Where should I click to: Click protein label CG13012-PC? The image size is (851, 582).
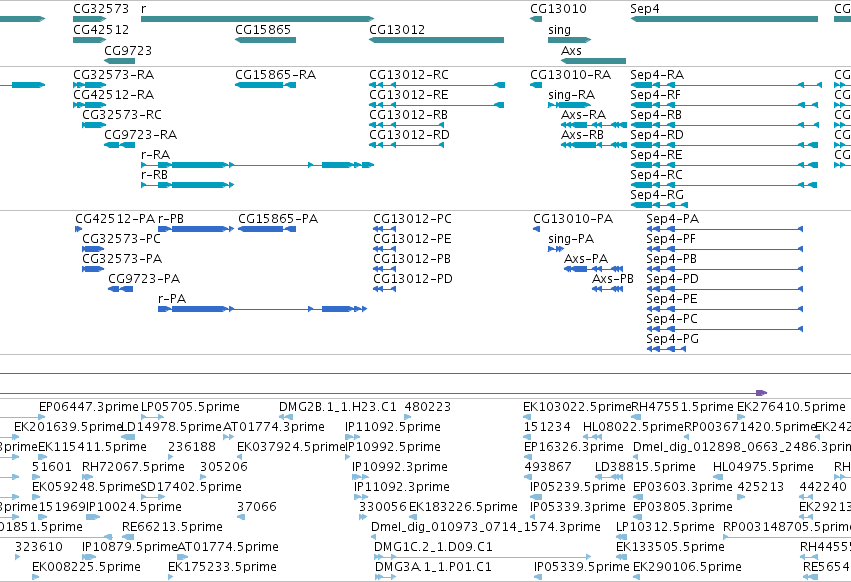[x=412, y=219]
